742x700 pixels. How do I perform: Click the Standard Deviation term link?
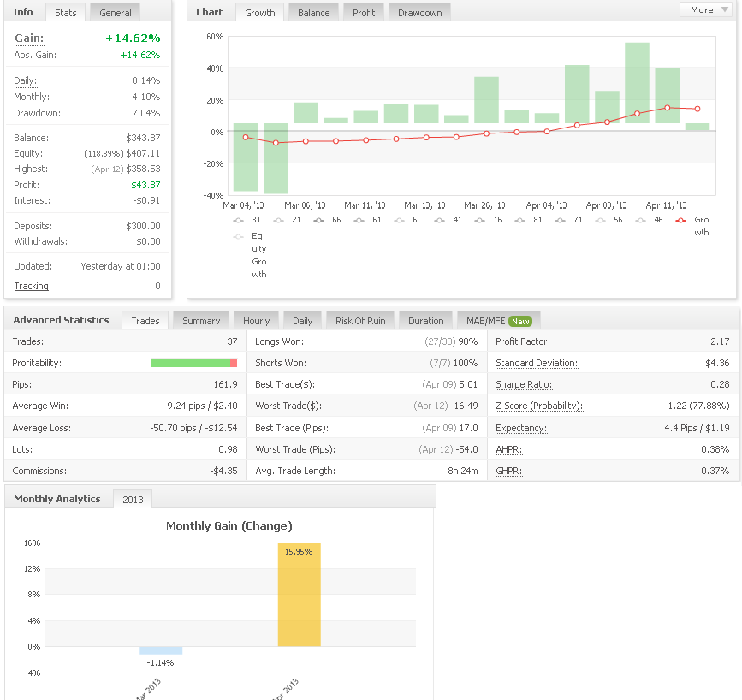(537, 363)
